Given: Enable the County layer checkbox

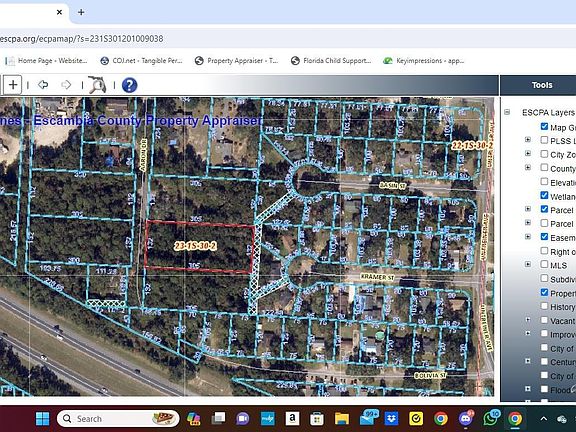Looking at the screenshot, I should pos(544,168).
